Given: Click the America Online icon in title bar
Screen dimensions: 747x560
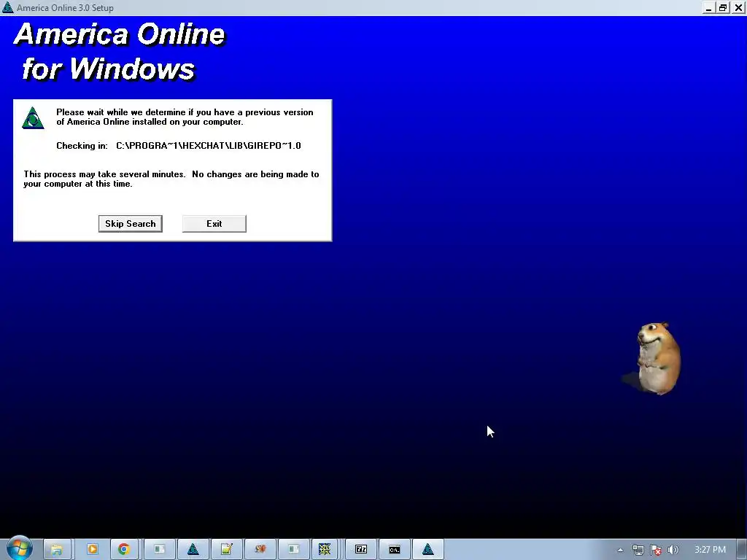Looking at the screenshot, I should coord(7,7).
